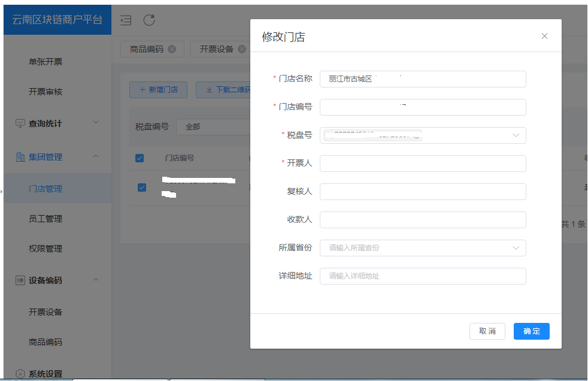Expand the 查询统计 menu chevron
The width and height of the screenshot is (588, 381).
coord(96,122)
